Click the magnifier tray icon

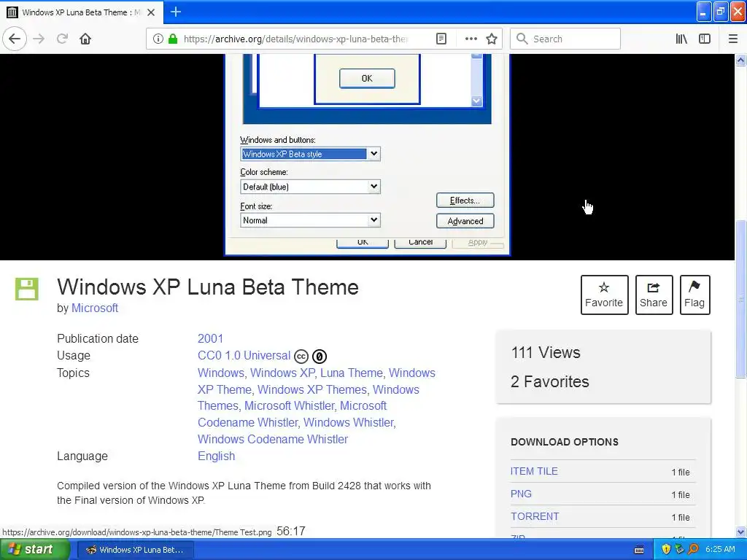coord(693,550)
